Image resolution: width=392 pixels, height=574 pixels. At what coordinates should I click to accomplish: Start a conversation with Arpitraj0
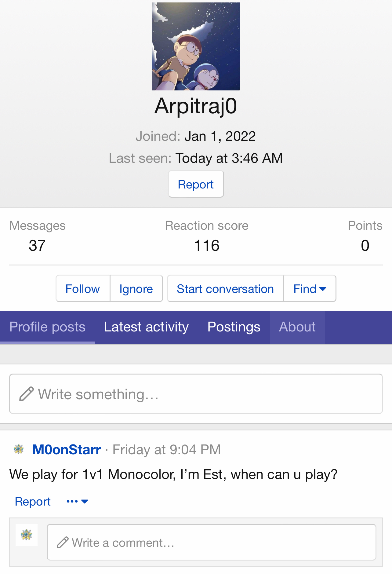click(225, 289)
